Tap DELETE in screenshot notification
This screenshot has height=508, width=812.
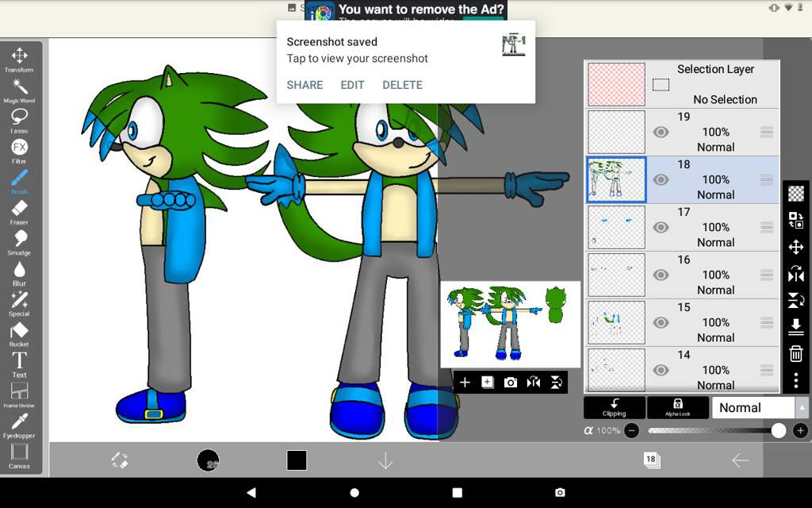click(x=402, y=85)
